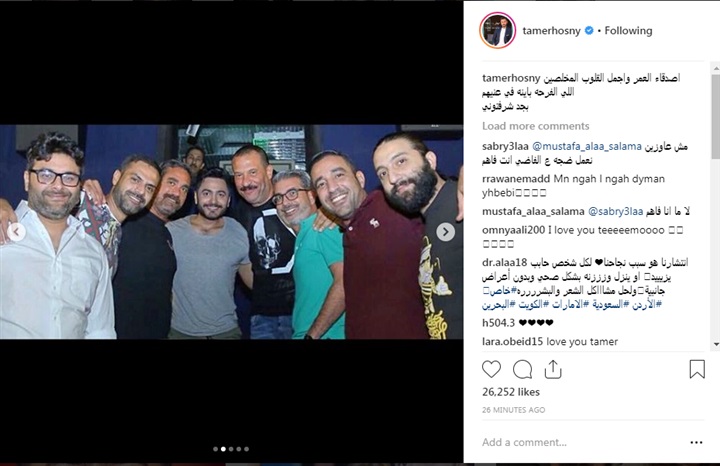View the 26,252 likes list
This screenshot has width=720, height=466.
pyautogui.click(x=511, y=392)
